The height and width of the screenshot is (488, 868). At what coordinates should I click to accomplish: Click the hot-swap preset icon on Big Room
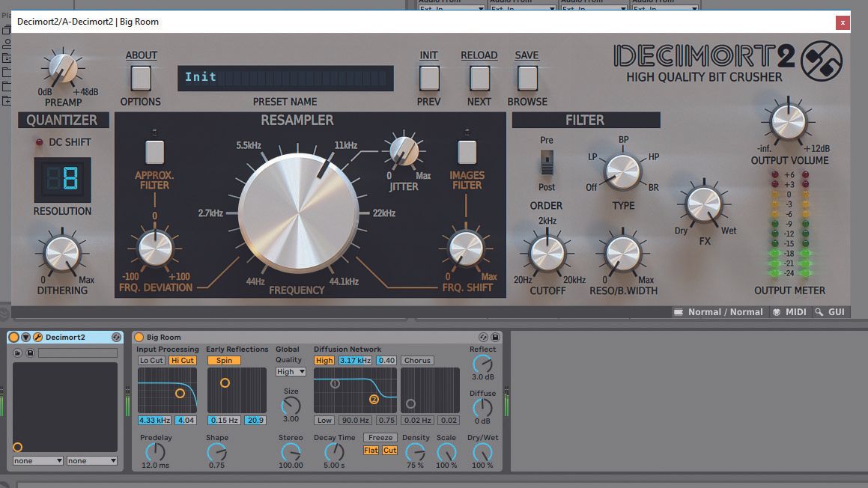484,336
